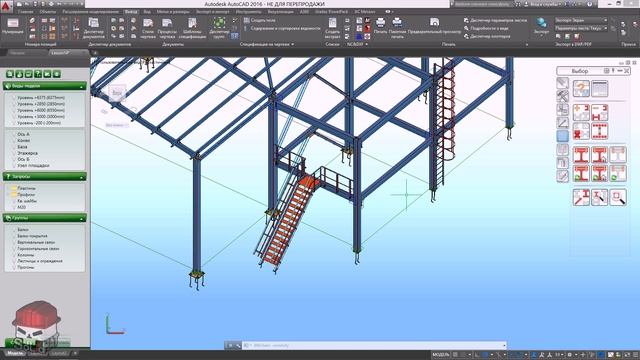Click the red I-beam with magnifier in Выбор
Viewport: 640px width, 360px height.
tap(600, 197)
